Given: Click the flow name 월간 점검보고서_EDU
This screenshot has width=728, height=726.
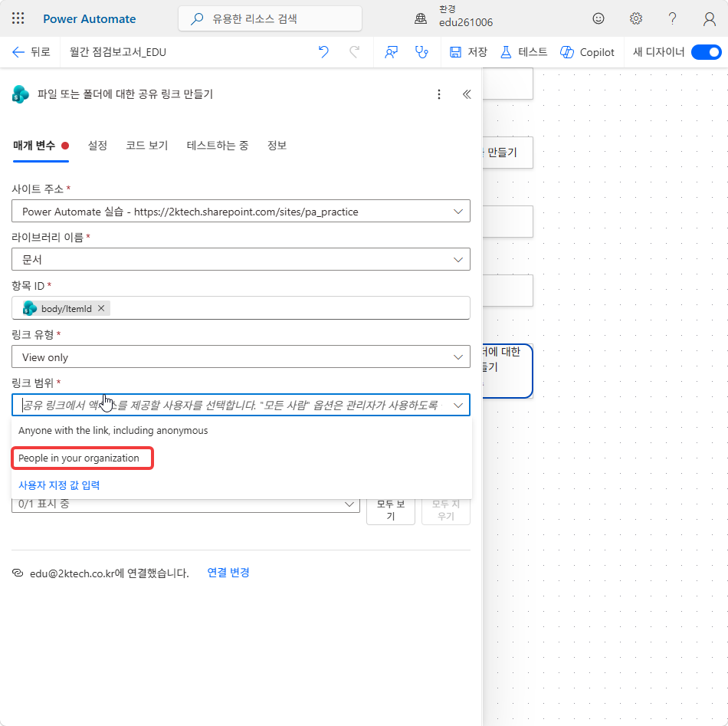Looking at the screenshot, I should (118, 52).
